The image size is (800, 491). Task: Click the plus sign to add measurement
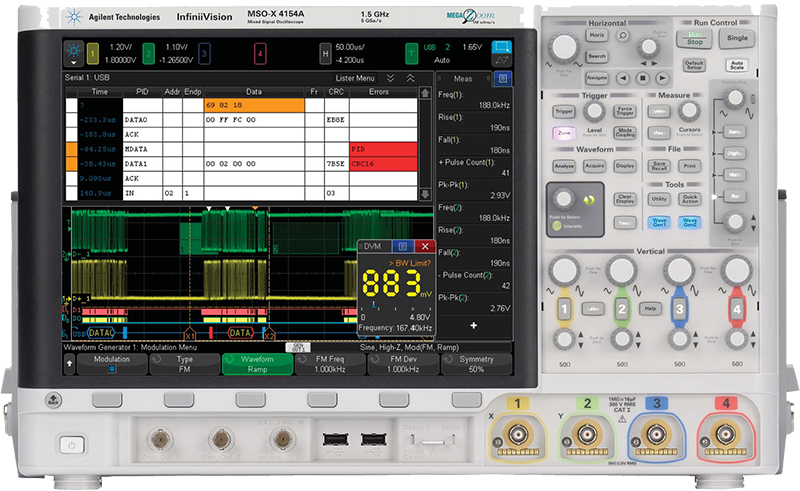(473, 325)
